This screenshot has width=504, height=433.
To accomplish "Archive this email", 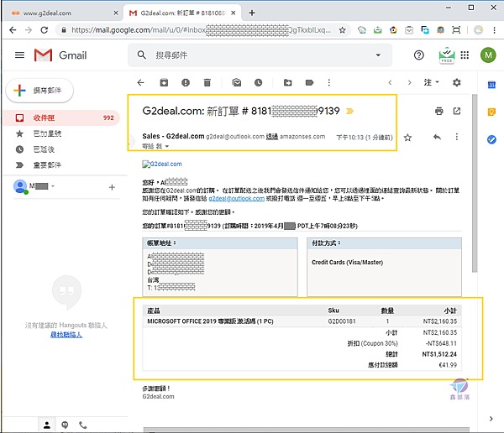I will pos(164,82).
